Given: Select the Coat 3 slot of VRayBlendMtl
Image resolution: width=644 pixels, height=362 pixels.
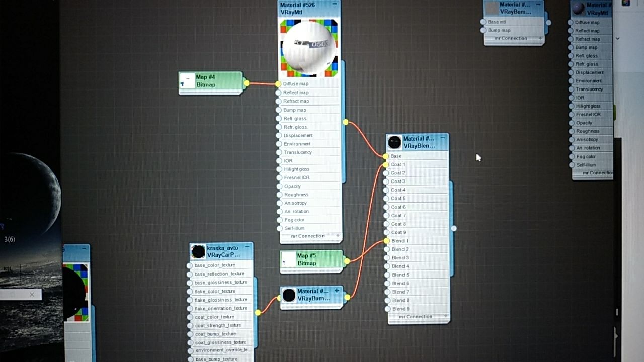Looking at the screenshot, I should (x=418, y=182).
